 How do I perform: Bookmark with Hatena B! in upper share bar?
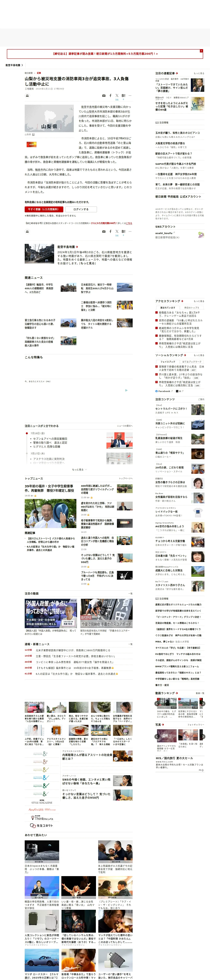coord(123,96)
